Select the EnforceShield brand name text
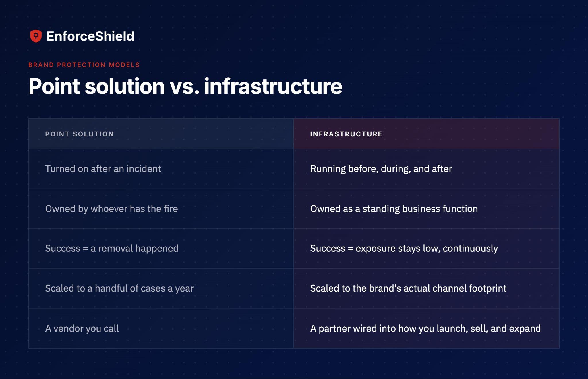This screenshot has height=379, width=588. [x=90, y=36]
